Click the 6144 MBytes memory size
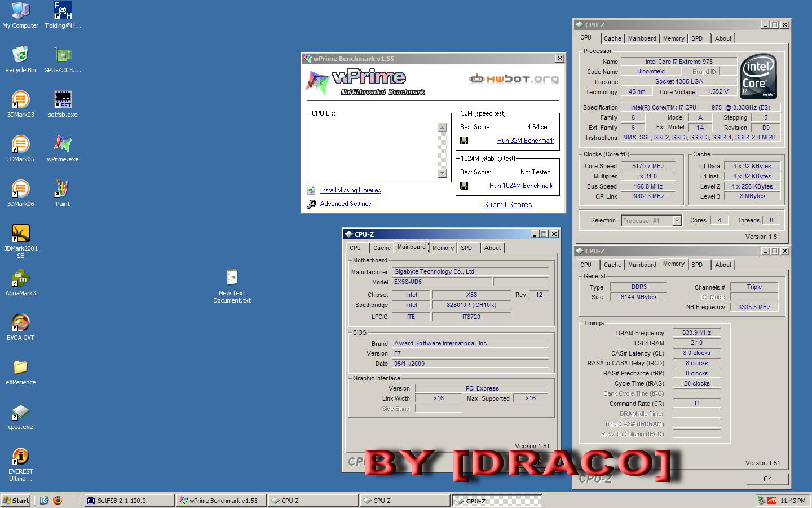This screenshot has height=508, width=812. point(638,297)
